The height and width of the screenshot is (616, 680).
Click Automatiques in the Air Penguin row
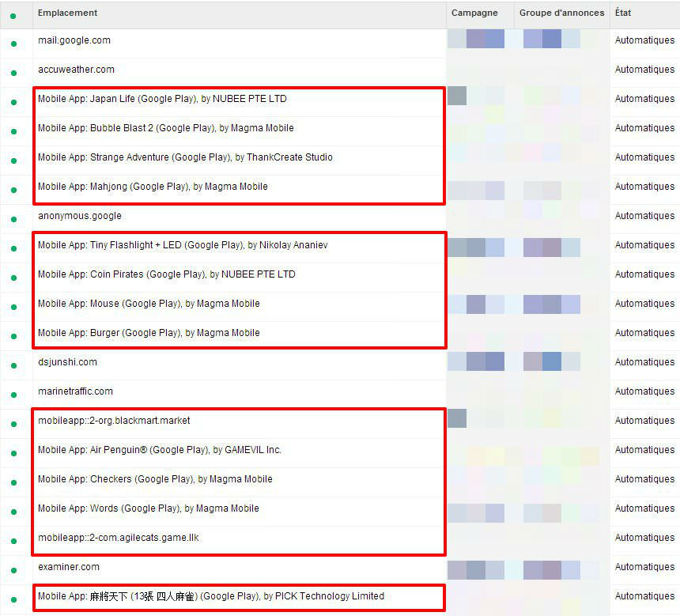(645, 450)
